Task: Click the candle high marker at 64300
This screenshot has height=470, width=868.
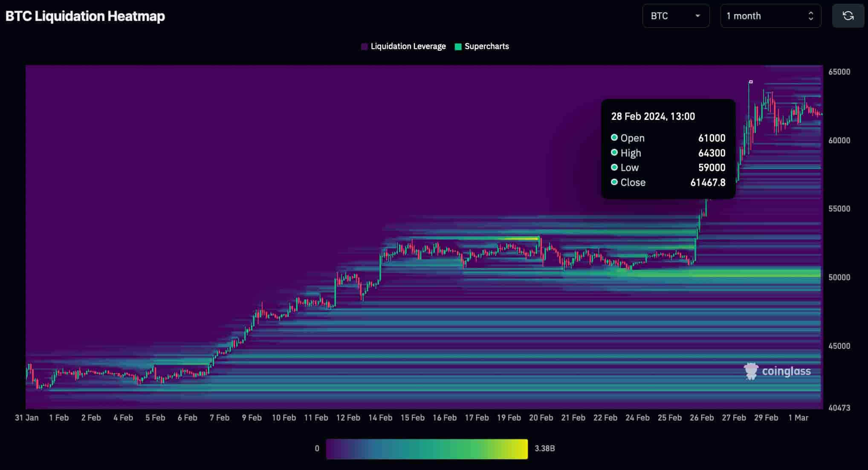Action: pos(751,82)
